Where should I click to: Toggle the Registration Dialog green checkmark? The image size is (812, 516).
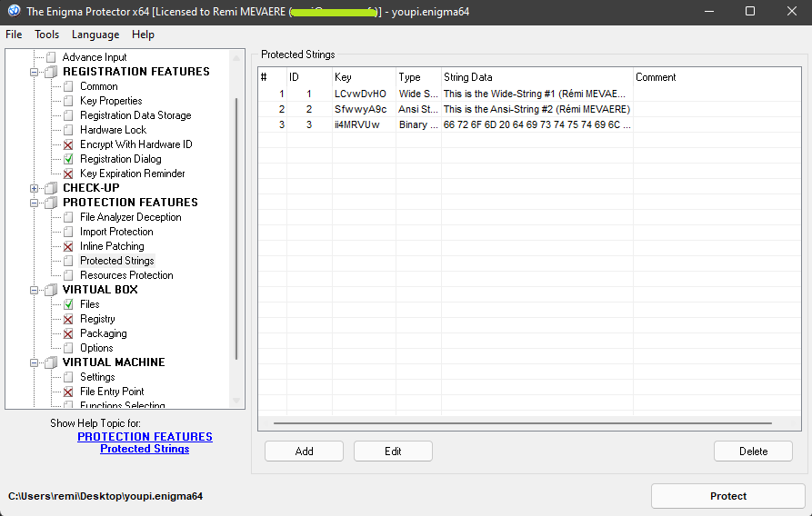pyautogui.click(x=68, y=159)
